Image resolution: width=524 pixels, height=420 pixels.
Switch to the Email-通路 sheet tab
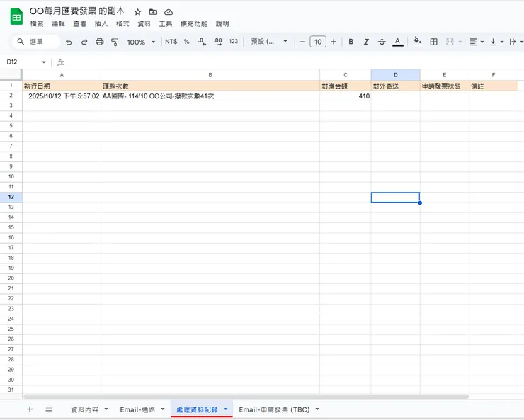click(137, 409)
